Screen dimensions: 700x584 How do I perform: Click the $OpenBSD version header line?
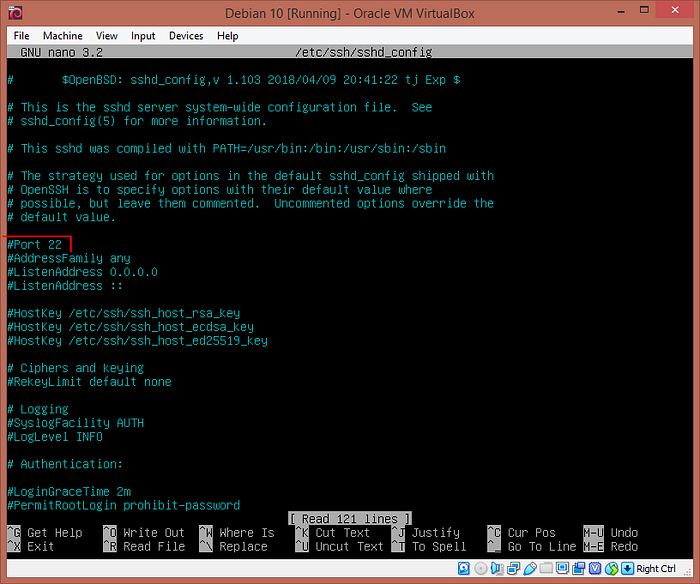pyautogui.click(x=233, y=80)
